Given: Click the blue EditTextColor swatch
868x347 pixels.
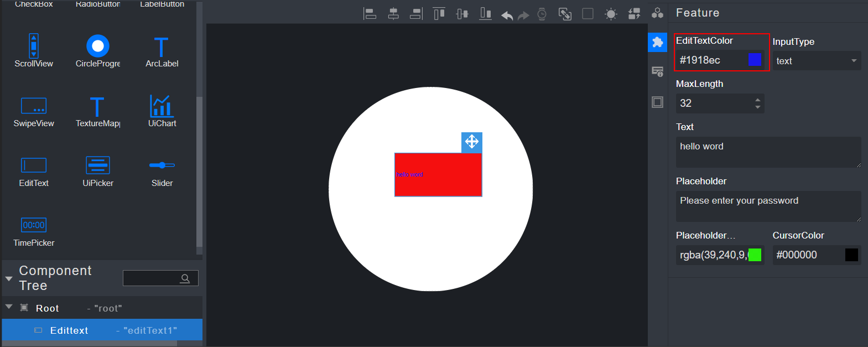Looking at the screenshot, I should (x=754, y=60).
